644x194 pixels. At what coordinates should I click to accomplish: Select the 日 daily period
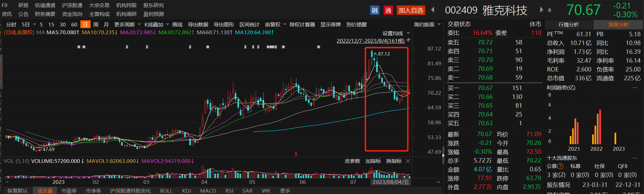[x=85, y=25]
